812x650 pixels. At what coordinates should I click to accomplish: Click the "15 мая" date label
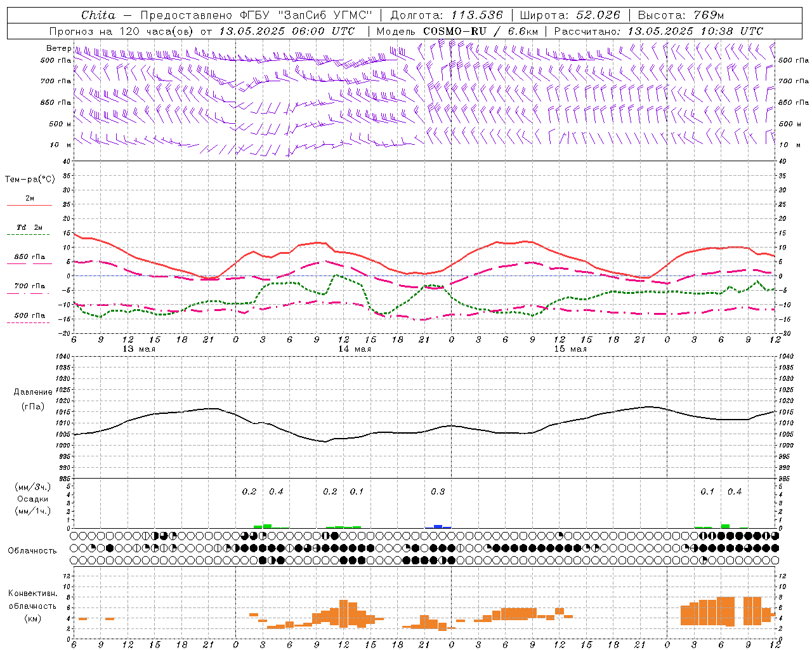[570, 349]
